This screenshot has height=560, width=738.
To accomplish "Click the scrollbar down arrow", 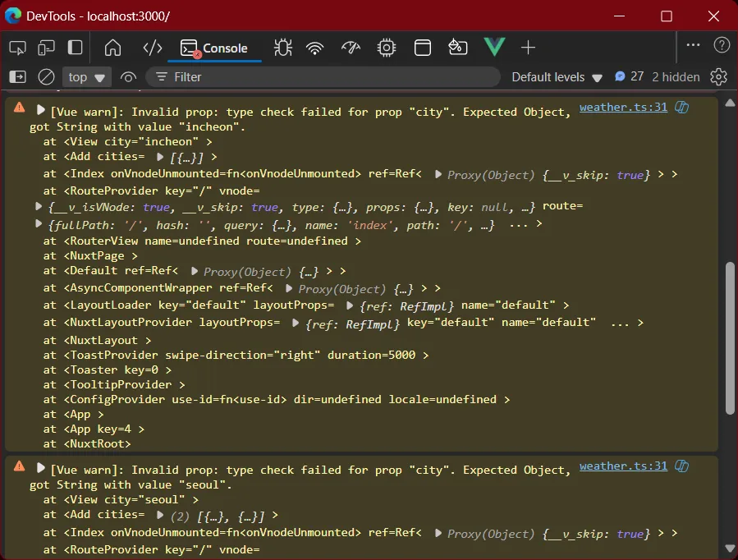I will coord(730,549).
